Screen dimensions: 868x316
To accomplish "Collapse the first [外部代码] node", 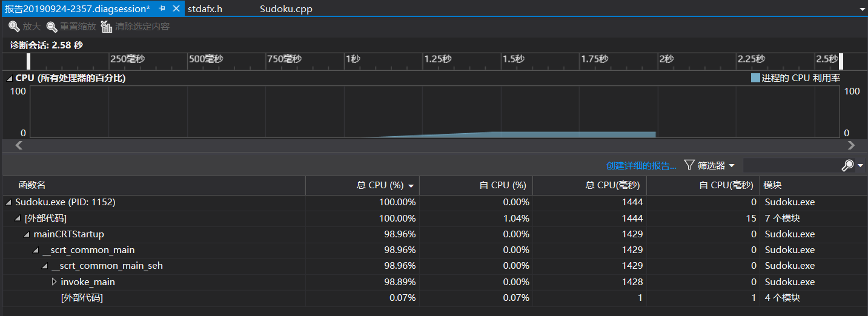I will click(x=18, y=218).
